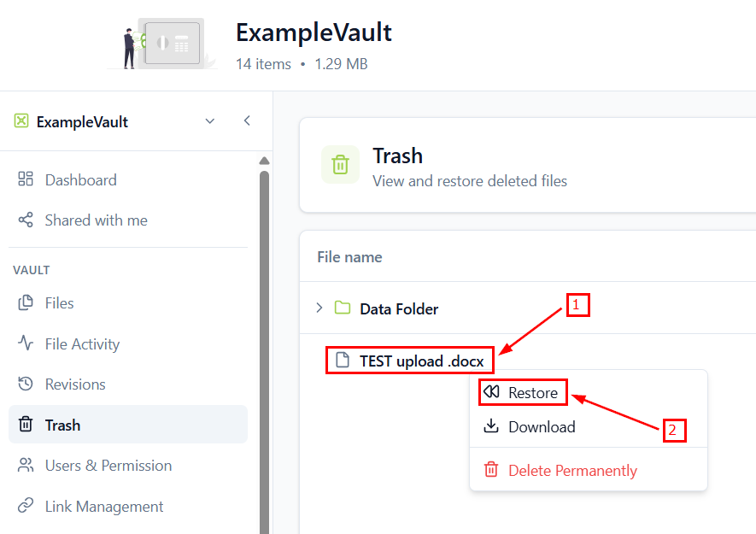Click the Data Folder name
This screenshot has width=756, height=534.
(x=399, y=308)
